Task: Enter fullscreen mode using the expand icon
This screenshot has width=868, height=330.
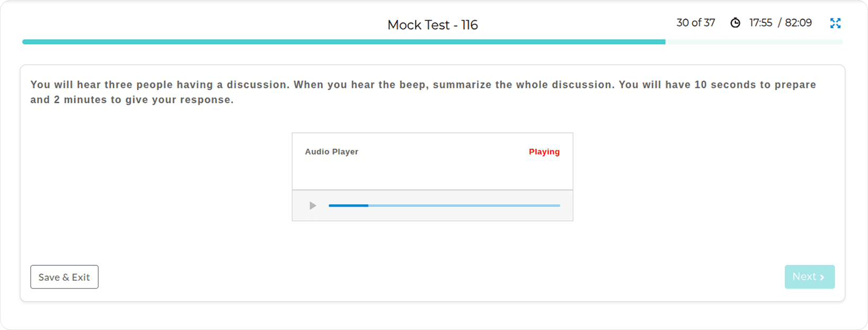Action: point(835,23)
